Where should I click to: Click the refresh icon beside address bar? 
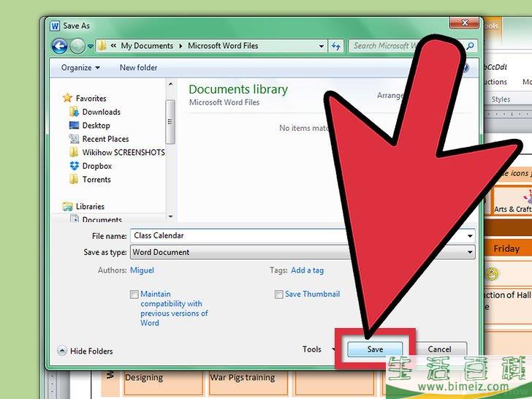coord(336,46)
